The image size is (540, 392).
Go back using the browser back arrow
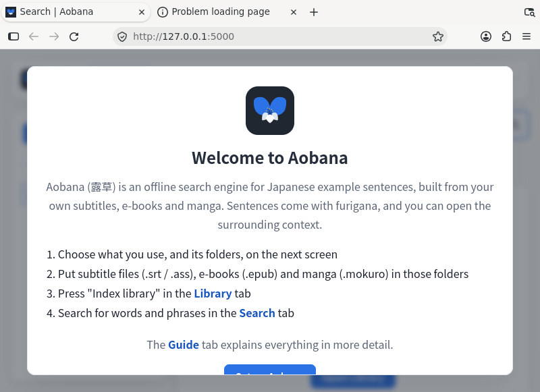(33, 36)
